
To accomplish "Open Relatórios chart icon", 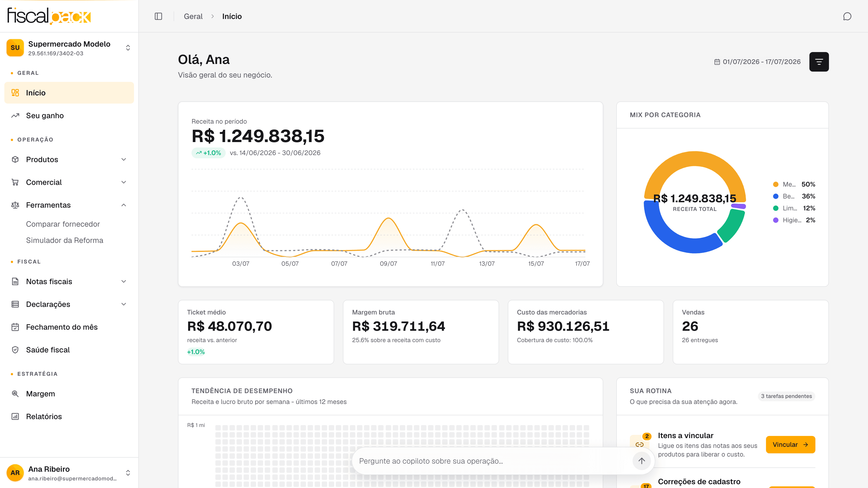I will tap(15, 416).
